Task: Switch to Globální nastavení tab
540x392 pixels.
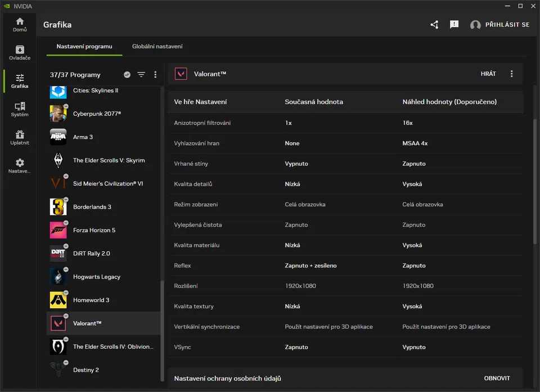Action: pyautogui.click(x=157, y=47)
